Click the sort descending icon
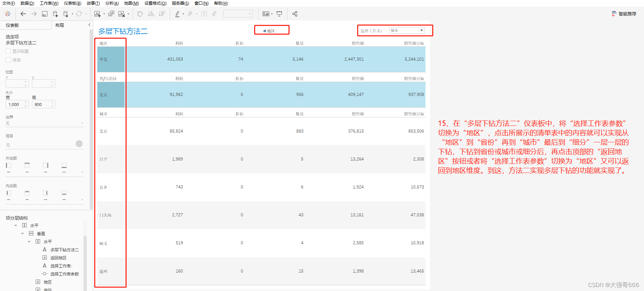This screenshot has width=644, height=291. click(162, 14)
